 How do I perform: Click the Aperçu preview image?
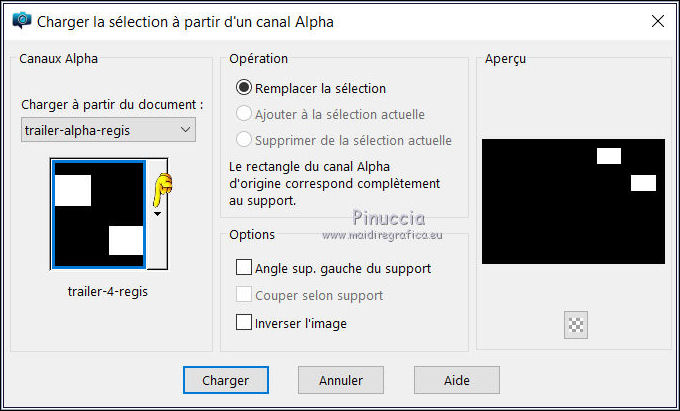coord(573,201)
